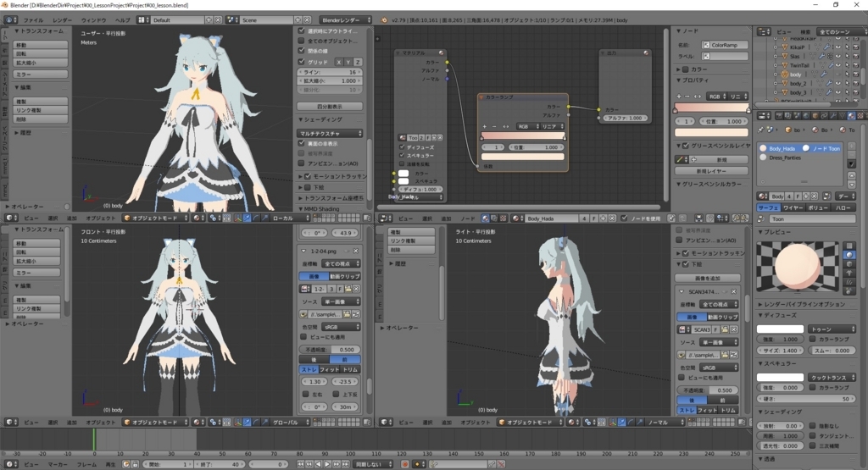Click the diffuse color swatch
Screen dimensions: 868x470
click(x=780, y=329)
